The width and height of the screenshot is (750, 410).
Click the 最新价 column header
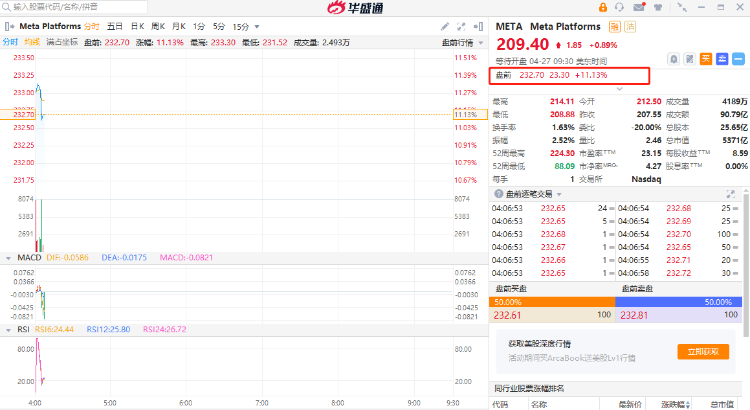click(x=630, y=405)
